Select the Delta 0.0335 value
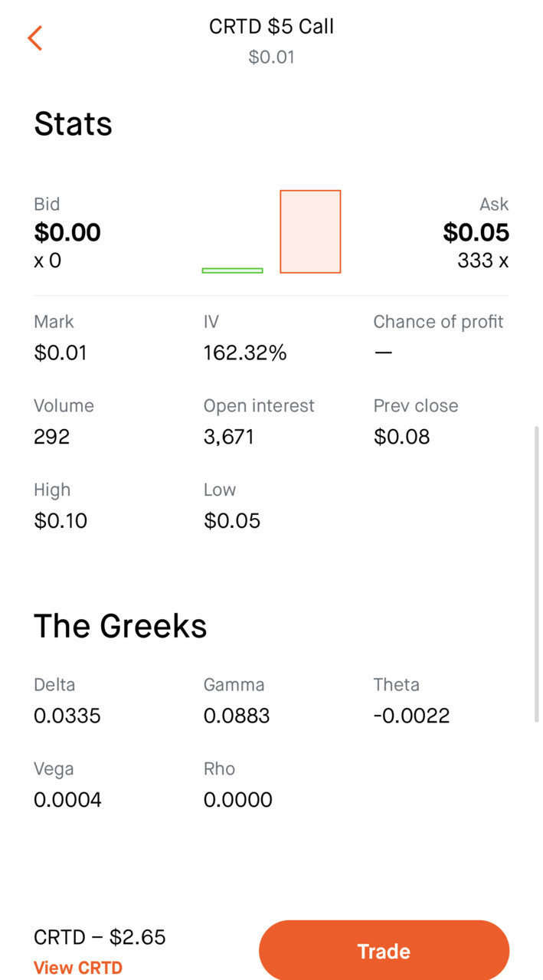The image size is (543, 980). pyautogui.click(x=67, y=716)
